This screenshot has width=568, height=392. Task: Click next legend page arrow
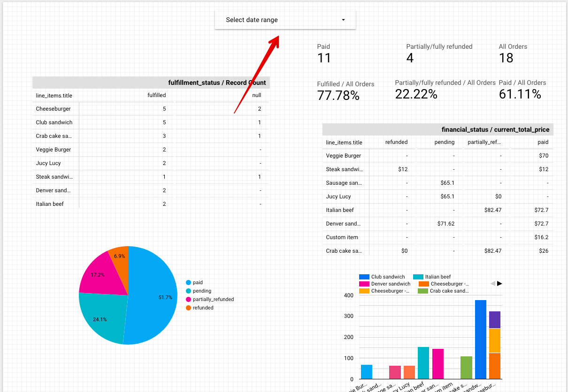499,283
